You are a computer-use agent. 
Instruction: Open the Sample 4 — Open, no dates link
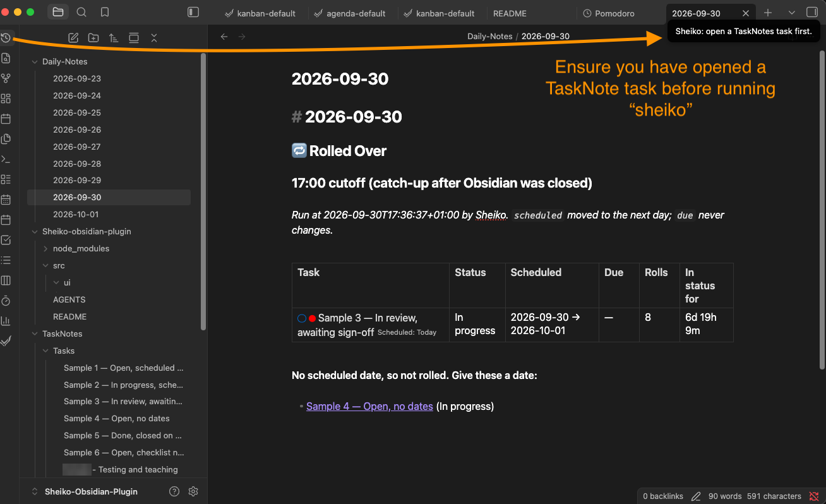pyautogui.click(x=369, y=406)
